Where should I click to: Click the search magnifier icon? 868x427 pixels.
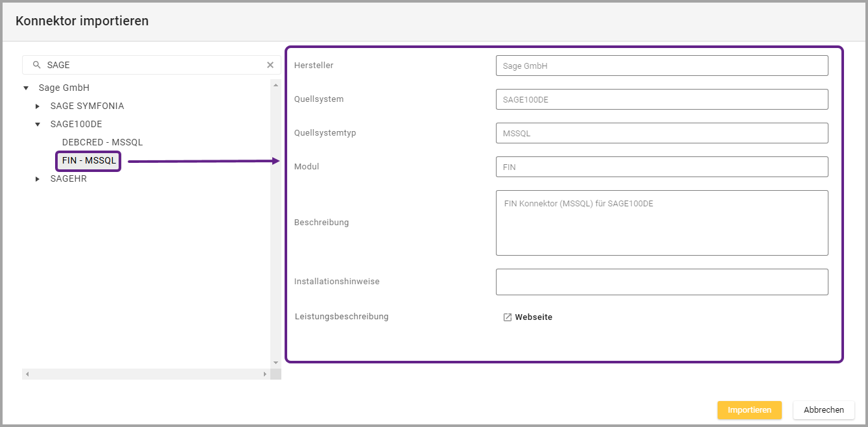[x=37, y=65]
